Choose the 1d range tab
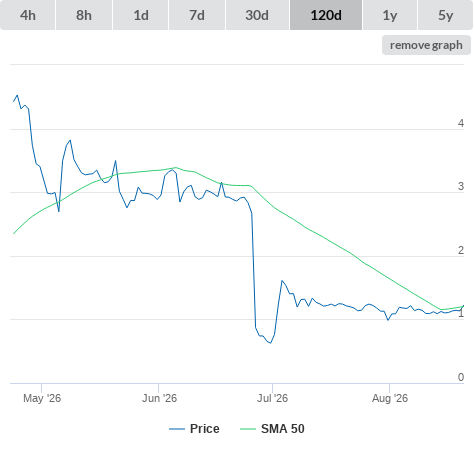Screen dimensions: 474x455 click(141, 15)
